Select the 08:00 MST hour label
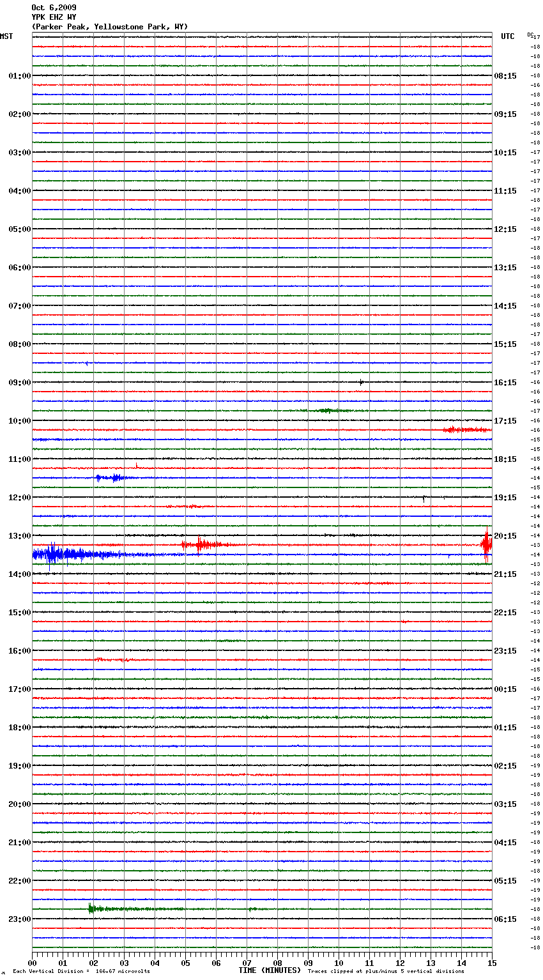Viewport: 543px width, 980px height. click(x=20, y=344)
